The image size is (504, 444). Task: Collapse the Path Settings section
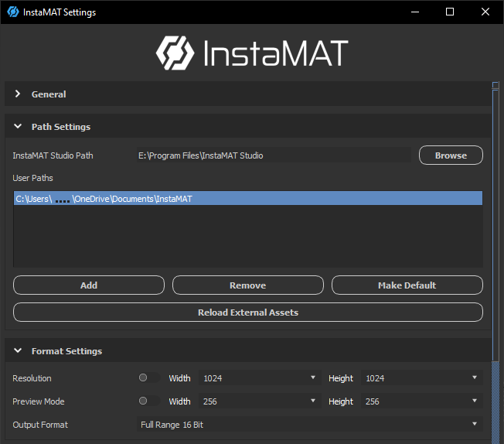(x=18, y=126)
